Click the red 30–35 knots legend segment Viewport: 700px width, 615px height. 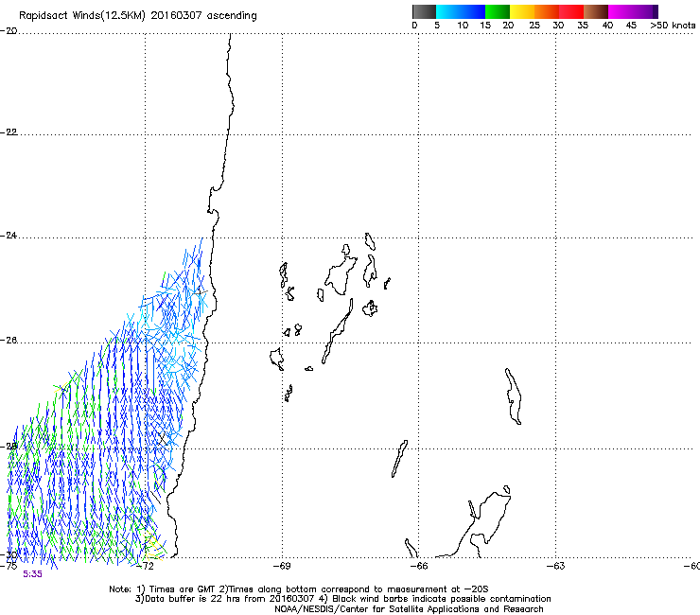[571, 11]
